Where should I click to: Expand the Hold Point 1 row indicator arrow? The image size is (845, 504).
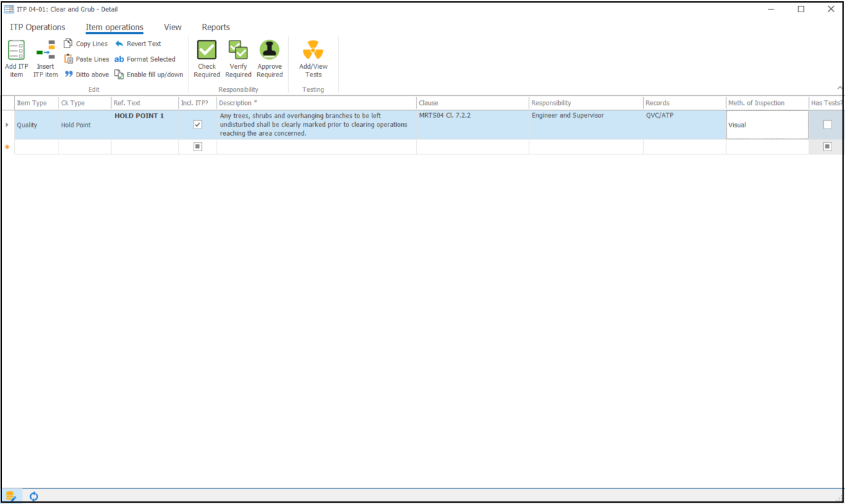coord(7,125)
